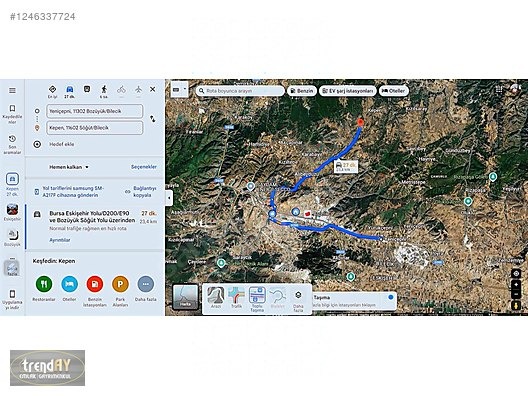Screen dimensions: 528x396
Task: Open Son aramalar recent searches
Action: [12, 144]
